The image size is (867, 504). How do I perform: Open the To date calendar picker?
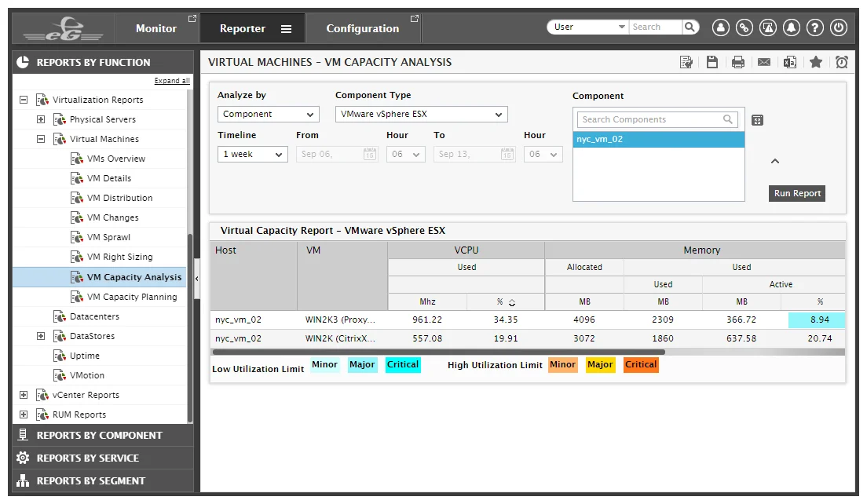pyautogui.click(x=507, y=154)
